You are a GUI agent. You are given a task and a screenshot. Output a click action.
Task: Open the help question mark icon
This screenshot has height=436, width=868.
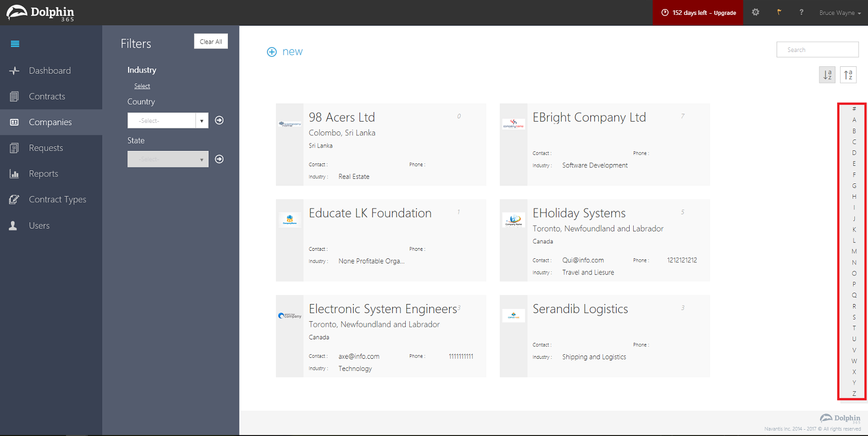(x=802, y=12)
